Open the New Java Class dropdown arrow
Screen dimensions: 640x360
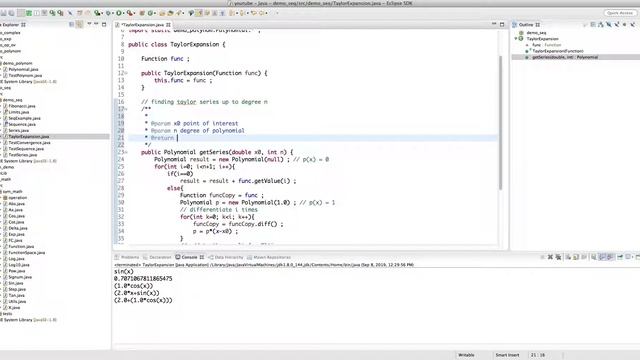[x=155, y=13]
